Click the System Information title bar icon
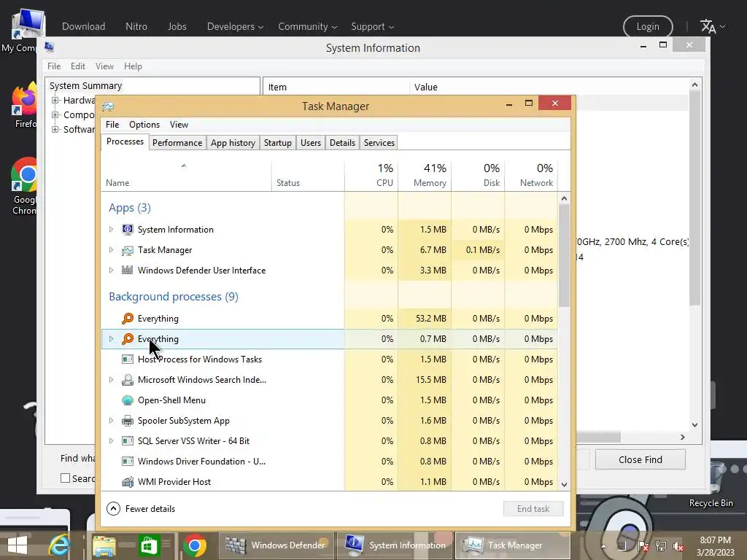Image resolution: width=747 pixels, height=560 pixels. (49, 47)
